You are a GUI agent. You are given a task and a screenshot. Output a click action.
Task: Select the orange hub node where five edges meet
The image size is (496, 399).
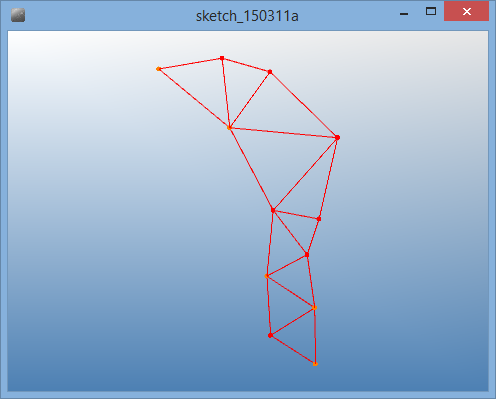(229, 128)
